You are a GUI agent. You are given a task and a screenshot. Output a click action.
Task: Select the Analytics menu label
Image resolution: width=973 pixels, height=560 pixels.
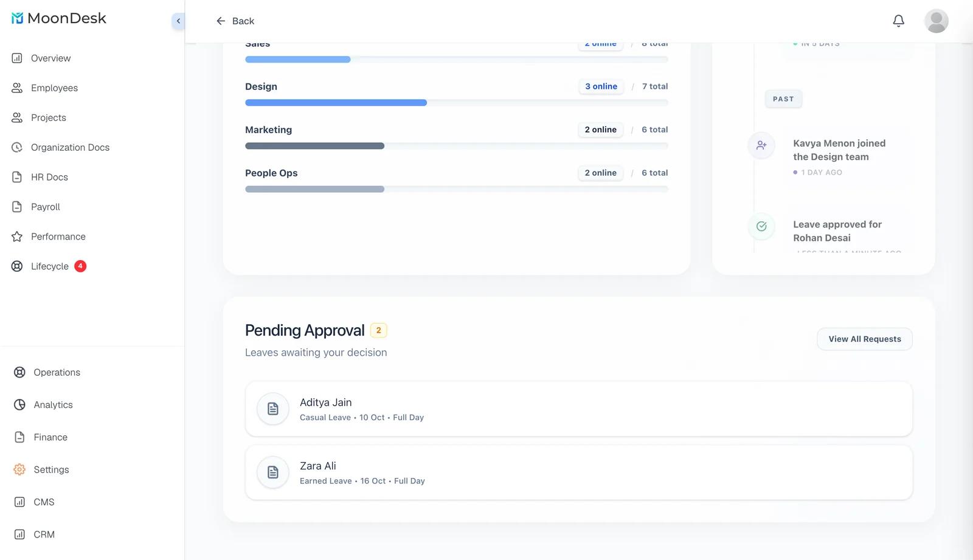53,405
